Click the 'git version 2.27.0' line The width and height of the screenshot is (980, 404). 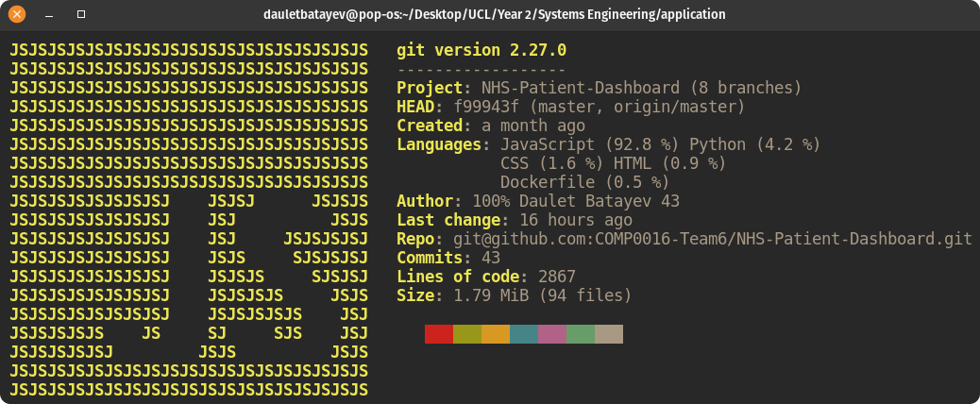click(x=482, y=51)
